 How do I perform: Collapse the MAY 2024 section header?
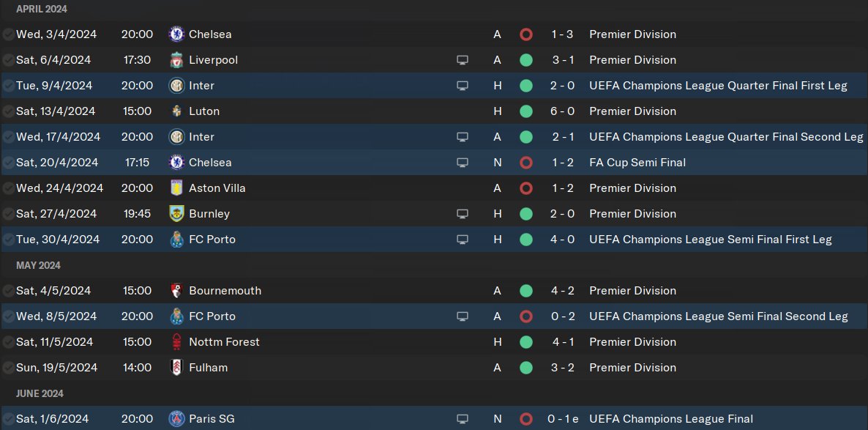pyautogui.click(x=38, y=265)
